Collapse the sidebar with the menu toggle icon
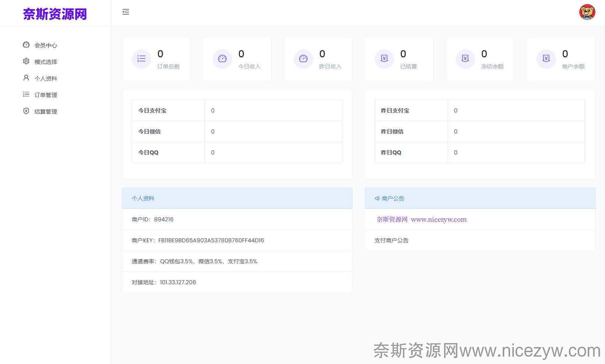This screenshot has height=364, width=605. click(x=126, y=12)
